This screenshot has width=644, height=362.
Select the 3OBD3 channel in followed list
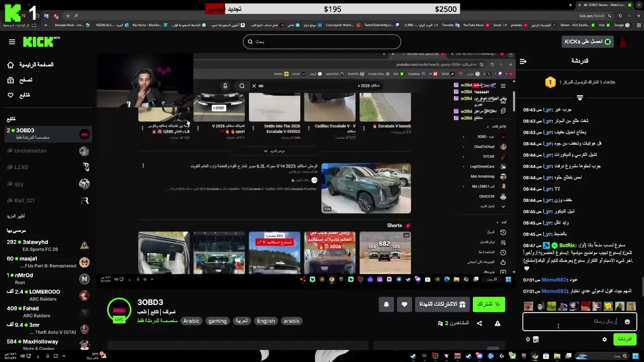48,134
